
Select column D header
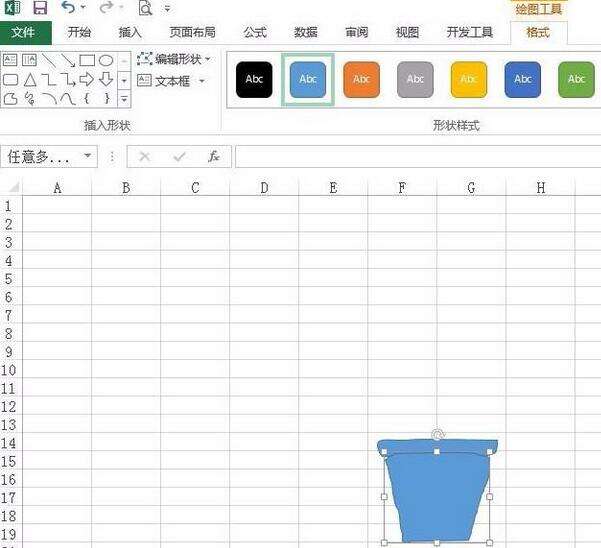pyautogui.click(x=264, y=188)
